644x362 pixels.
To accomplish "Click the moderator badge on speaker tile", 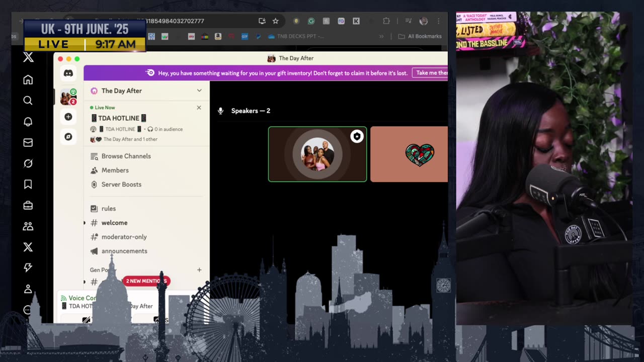I will tap(357, 136).
